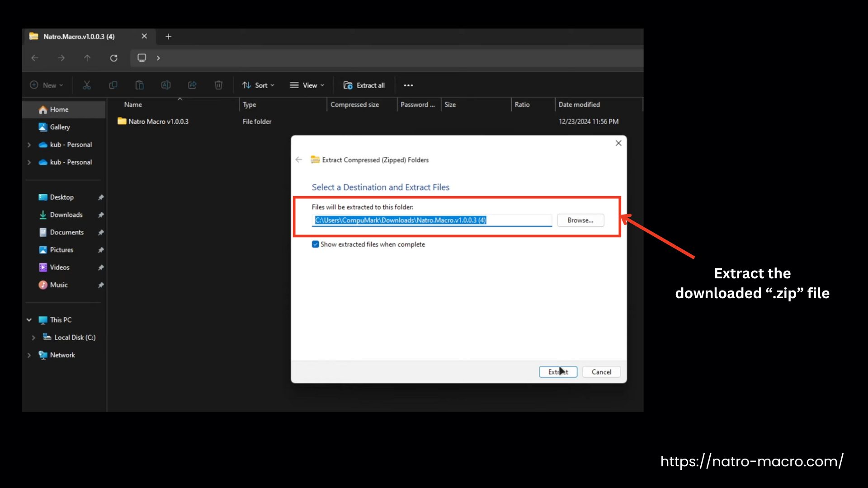The width and height of the screenshot is (868, 488).
Task: Uncheck Show extracted files when complete
Action: point(316,244)
